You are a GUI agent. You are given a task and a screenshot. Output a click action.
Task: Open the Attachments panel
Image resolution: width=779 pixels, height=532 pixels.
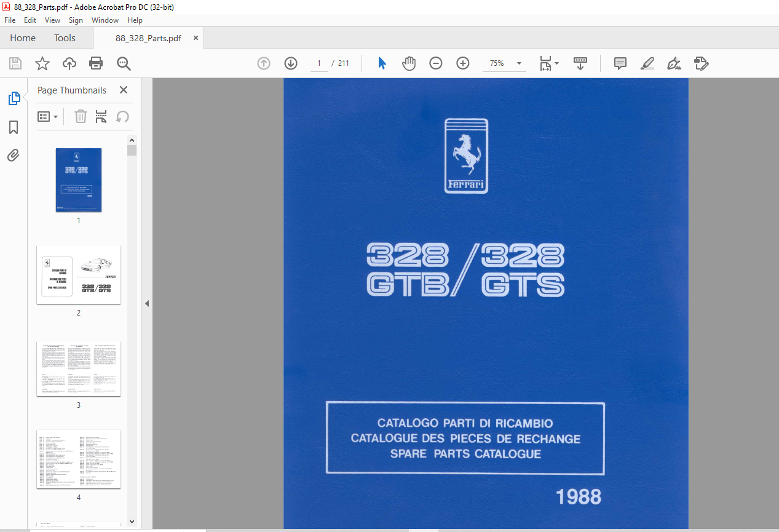(14, 156)
